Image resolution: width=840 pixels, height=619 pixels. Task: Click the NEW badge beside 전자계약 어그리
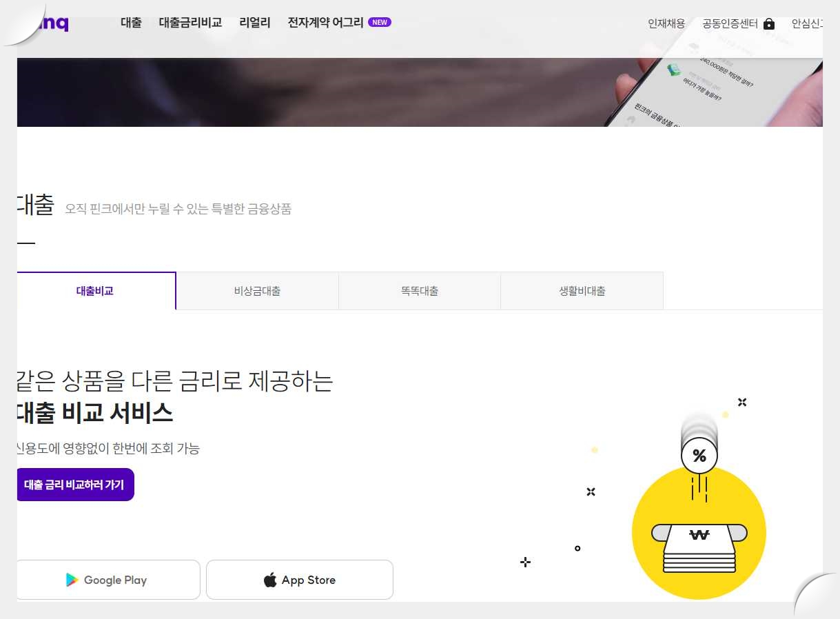tap(379, 22)
